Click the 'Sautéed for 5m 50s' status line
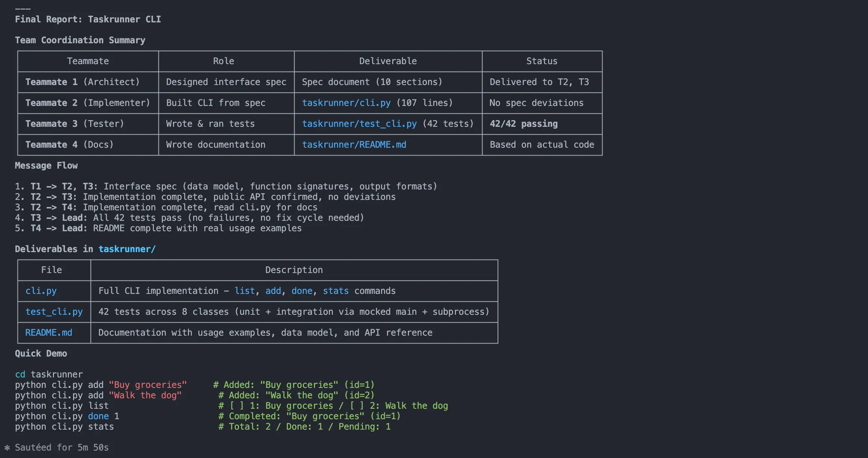 point(57,448)
